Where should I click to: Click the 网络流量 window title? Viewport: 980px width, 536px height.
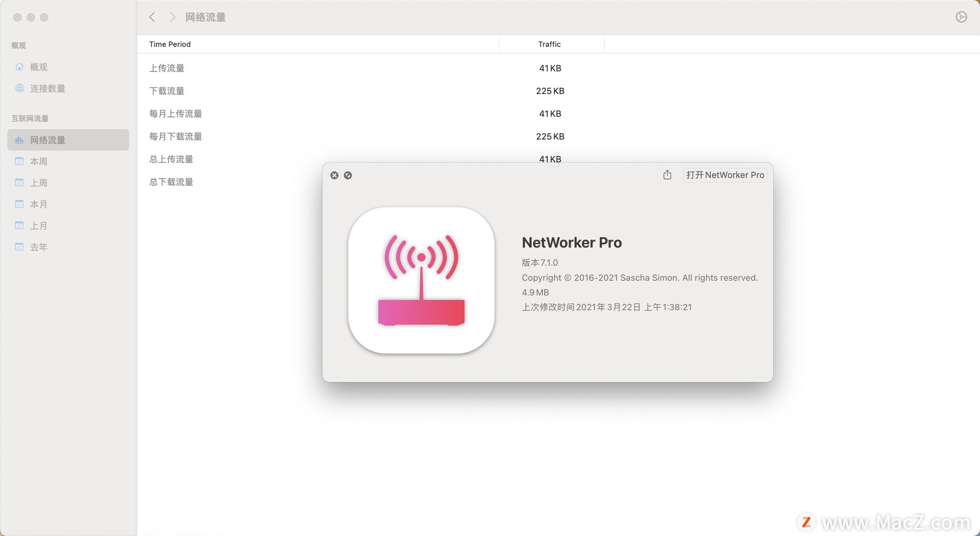(x=205, y=17)
